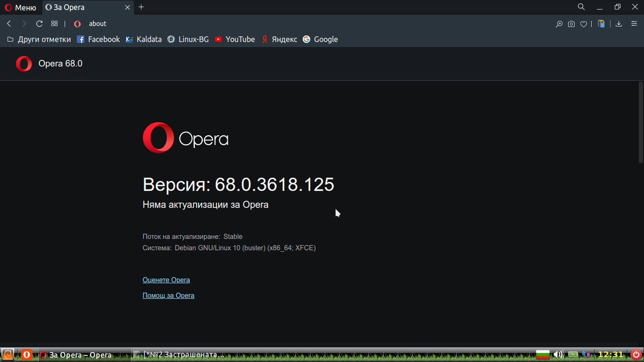Open the Яндекс bookmark

tap(279, 39)
